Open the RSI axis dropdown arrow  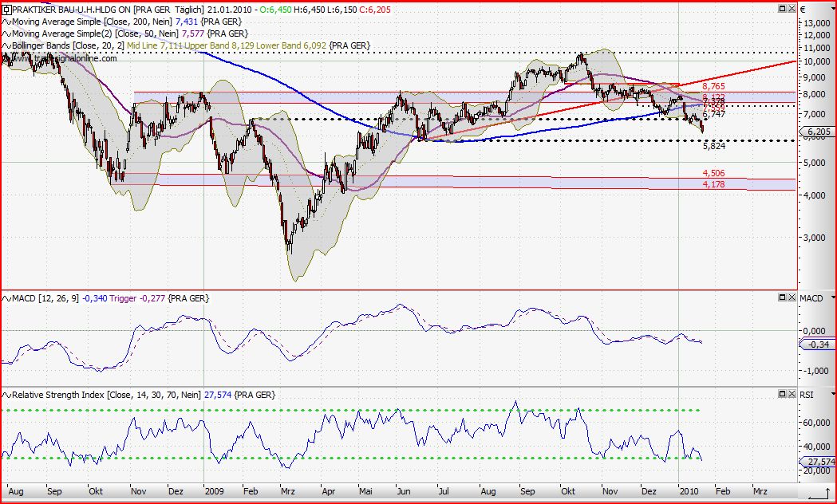point(833,394)
